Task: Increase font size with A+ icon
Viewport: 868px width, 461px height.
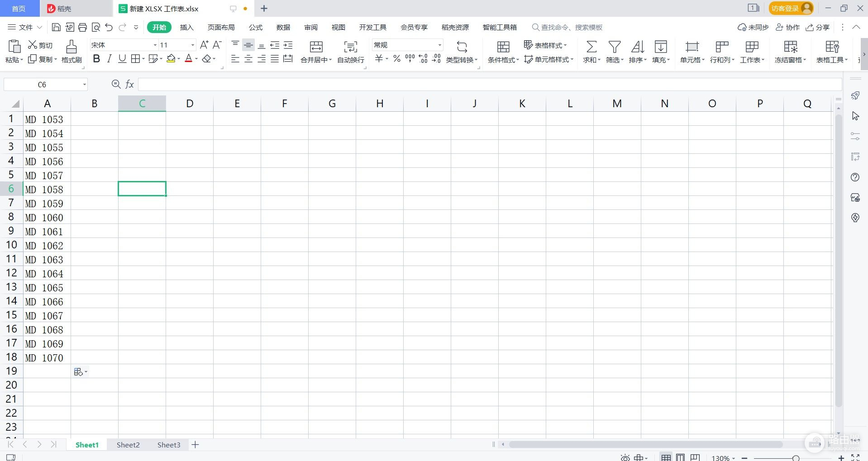Action: (x=204, y=45)
